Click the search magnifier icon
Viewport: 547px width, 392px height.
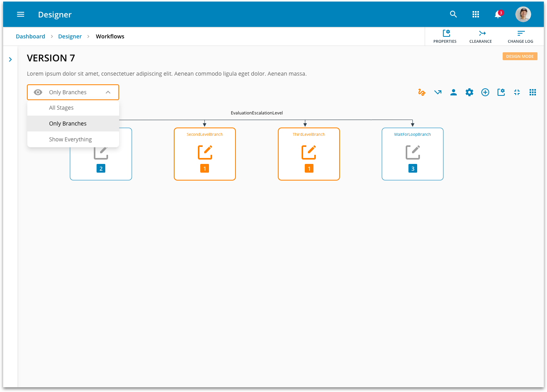454,15
